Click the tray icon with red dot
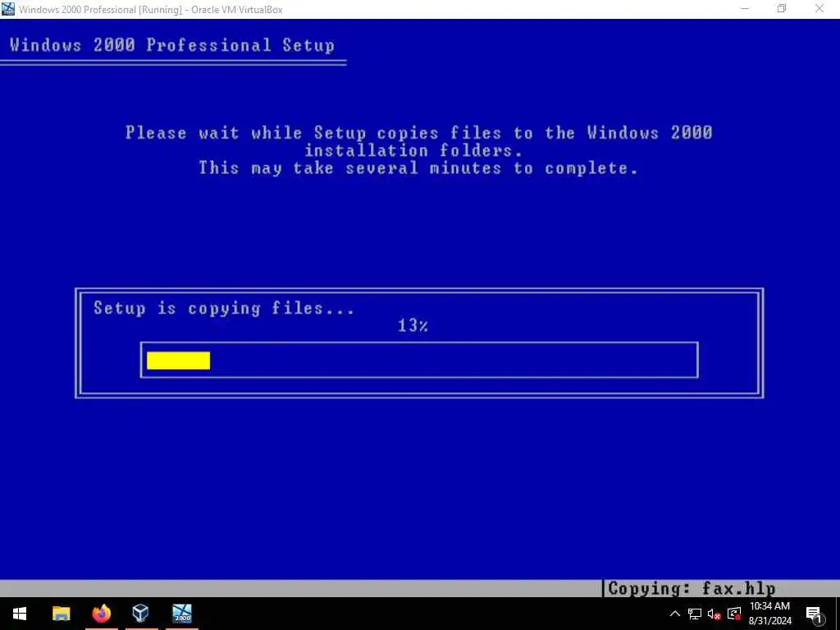Viewport: 840px width, 630px height. (x=734, y=614)
